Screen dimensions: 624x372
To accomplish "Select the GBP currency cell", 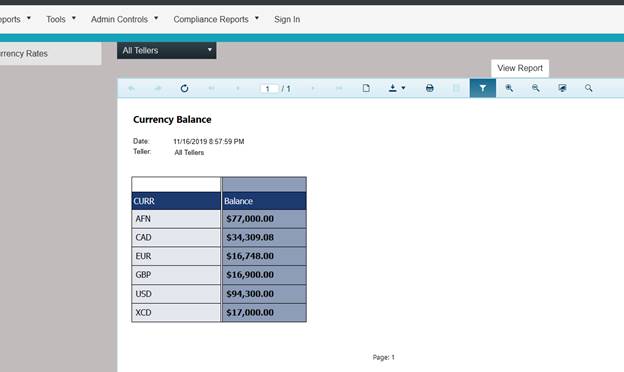I will click(176, 275).
